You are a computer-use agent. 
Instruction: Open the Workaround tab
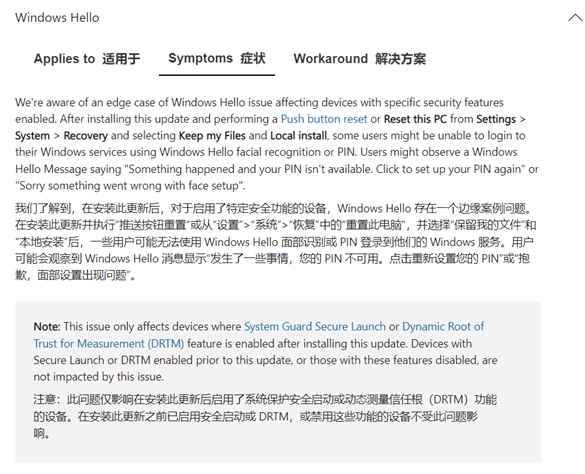[359, 59]
